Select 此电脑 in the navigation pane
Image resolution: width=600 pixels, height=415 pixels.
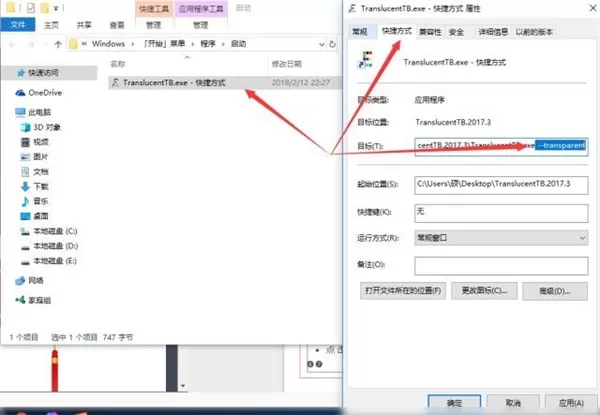point(39,112)
